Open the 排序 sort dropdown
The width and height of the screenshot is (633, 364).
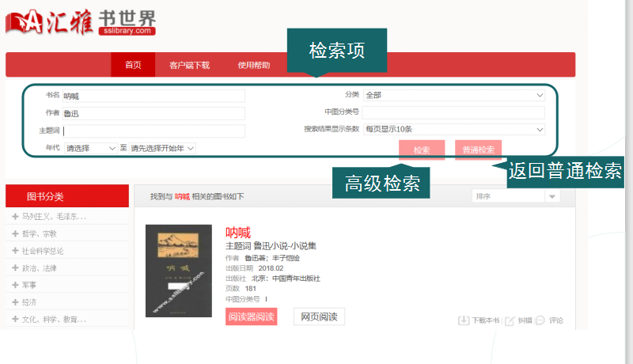(x=515, y=196)
